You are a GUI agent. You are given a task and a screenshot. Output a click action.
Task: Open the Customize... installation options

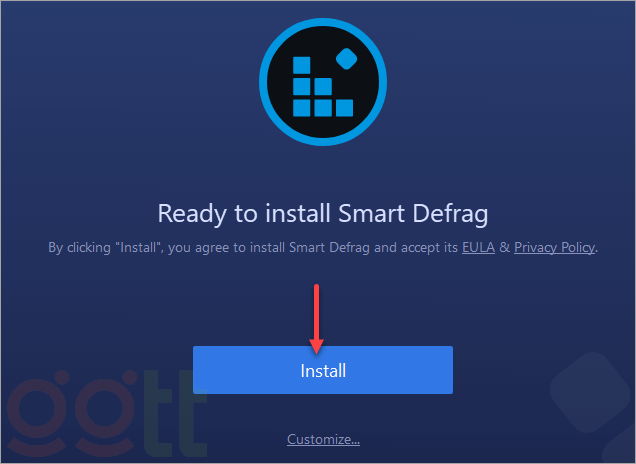pyautogui.click(x=323, y=439)
